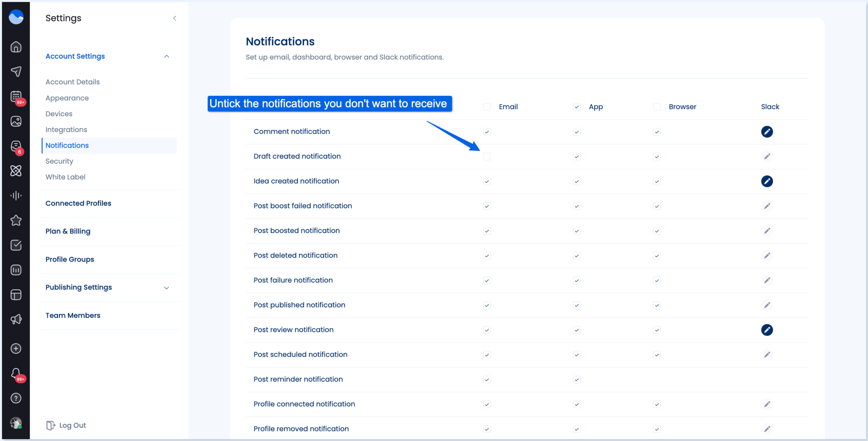868x441 pixels.
Task: Open Account Details settings
Action: pos(72,82)
